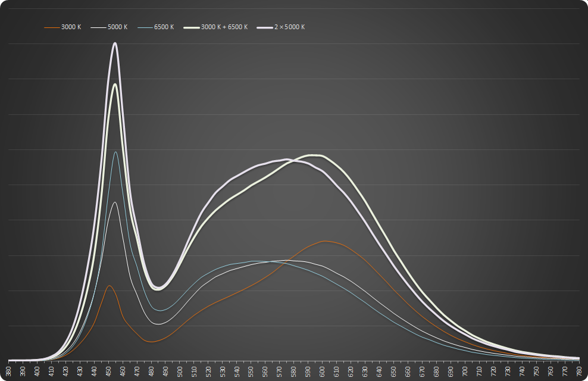Click the 380 axis label
This screenshot has width=588, height=381.
pos(8,371)
